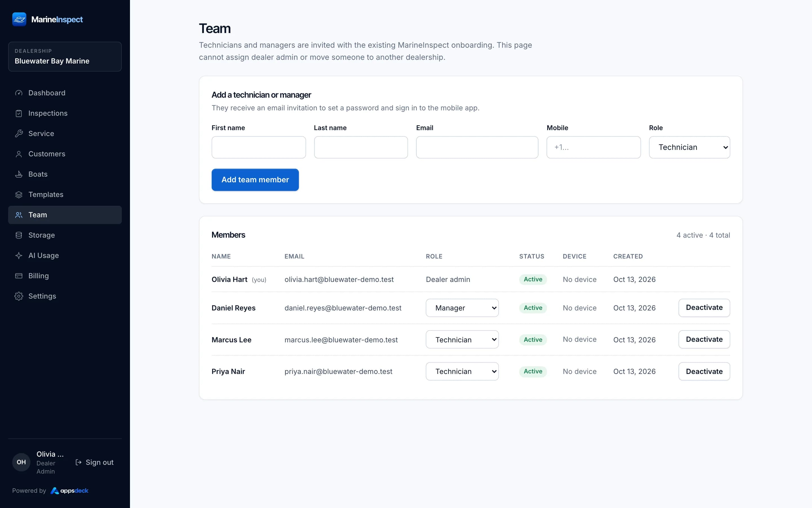Open the Role dropdown in add form

689,147
